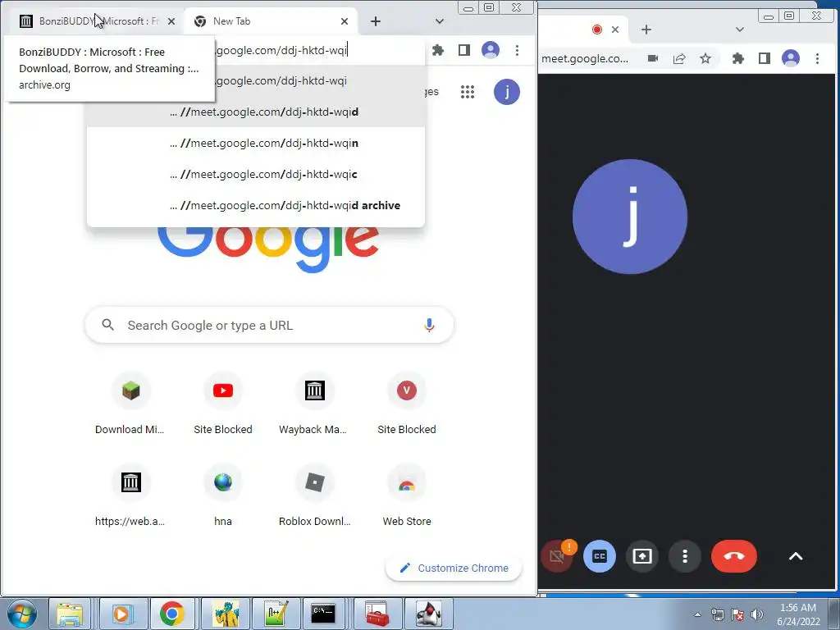
Task: Click Customize Chrome button
Action: 454,568
